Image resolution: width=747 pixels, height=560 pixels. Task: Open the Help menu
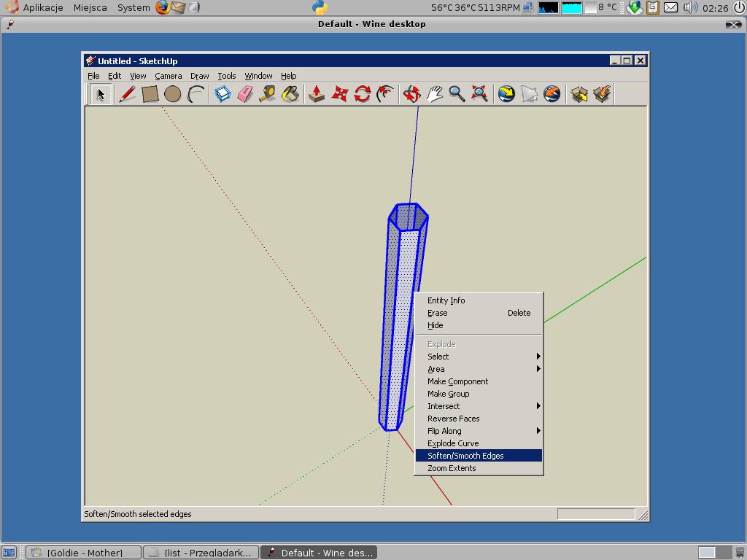click(x=288, y=76)
